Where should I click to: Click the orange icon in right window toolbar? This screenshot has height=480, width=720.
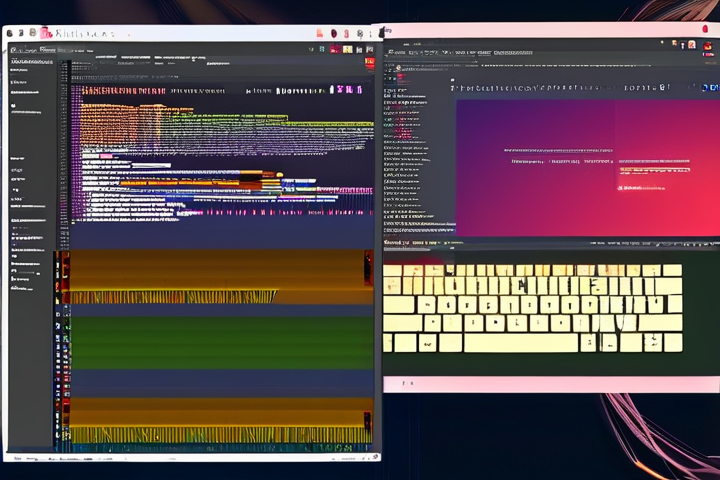[674, 44]
